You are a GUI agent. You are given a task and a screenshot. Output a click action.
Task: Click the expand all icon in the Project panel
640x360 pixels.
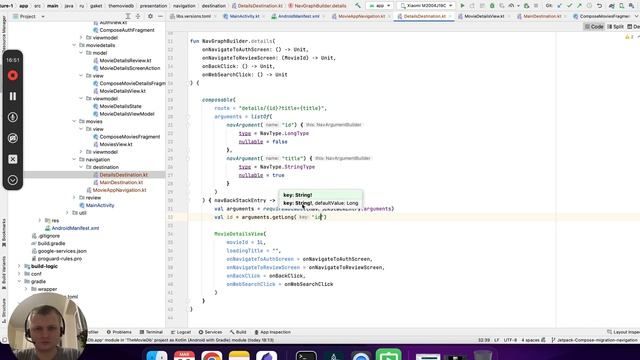pos(128,16)
